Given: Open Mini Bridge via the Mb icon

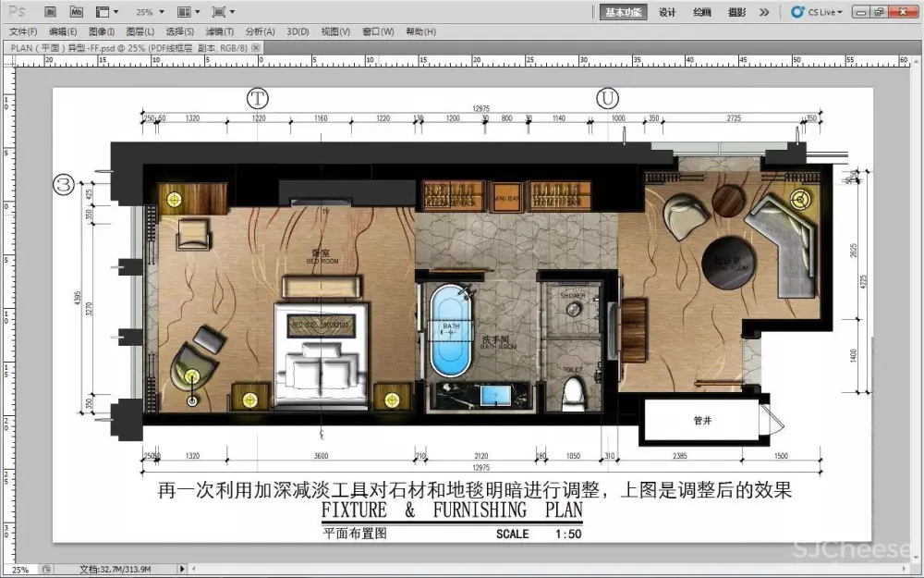Looking at the screenshot, I should click(x=77, y=12).
